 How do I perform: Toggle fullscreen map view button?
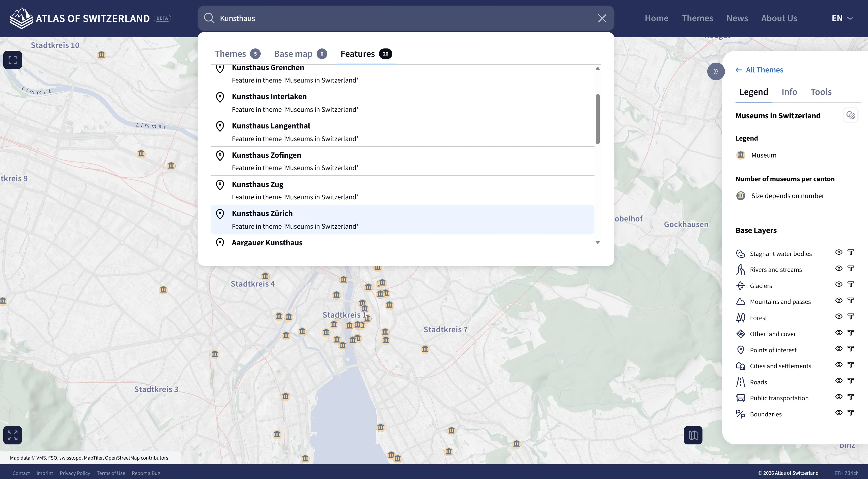pyautogui.click(x=12, y=60)
